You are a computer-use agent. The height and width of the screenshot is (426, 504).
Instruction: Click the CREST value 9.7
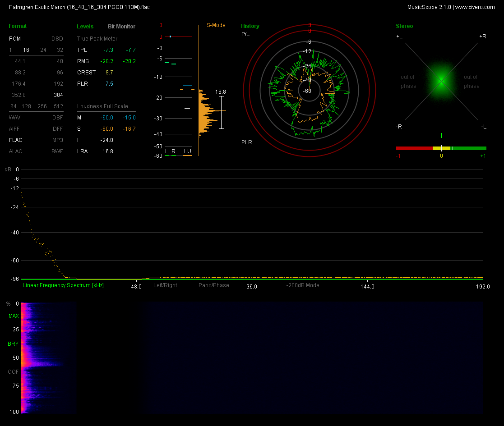109,72
